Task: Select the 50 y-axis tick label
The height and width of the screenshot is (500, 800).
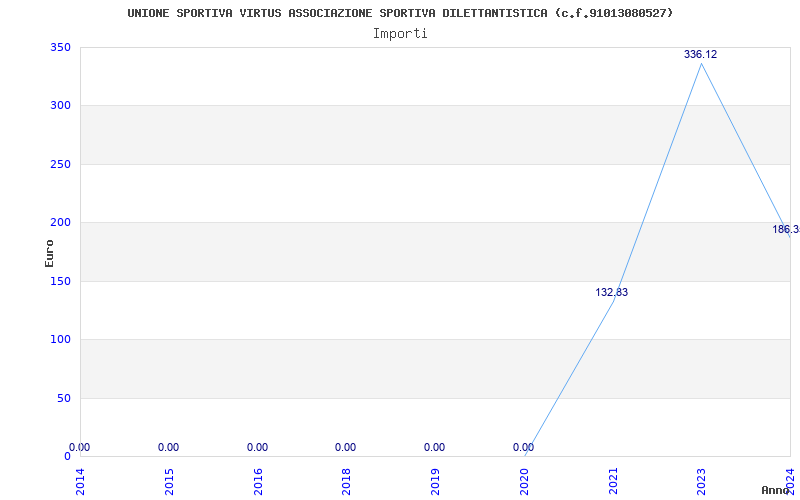Action: coord(64,398)
